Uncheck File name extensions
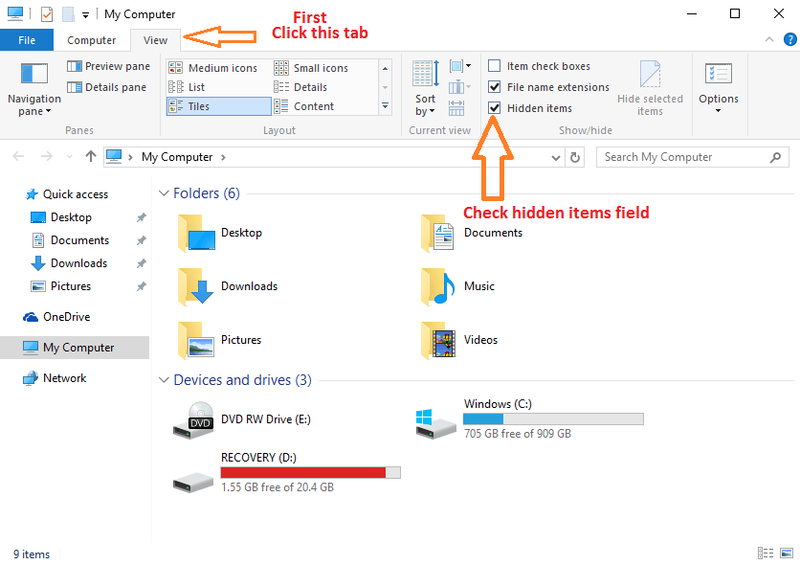This screenshot has width=800, height=565. [494, 87]
